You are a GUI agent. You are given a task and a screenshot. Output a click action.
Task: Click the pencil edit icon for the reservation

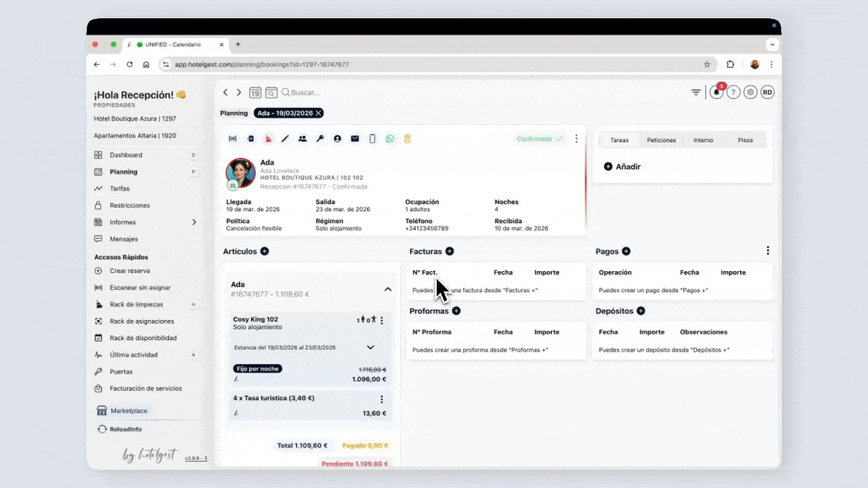[x=285, y=139]
